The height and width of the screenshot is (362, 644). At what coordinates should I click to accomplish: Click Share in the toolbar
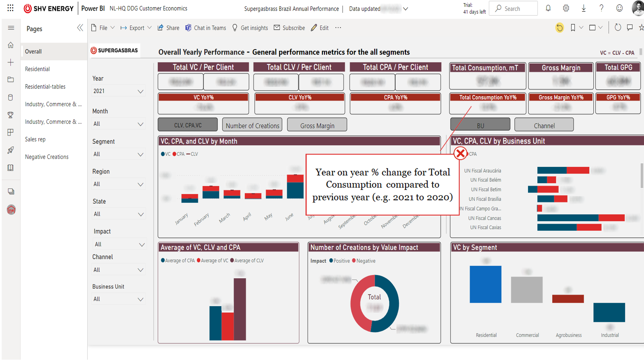tap(168, 28)
